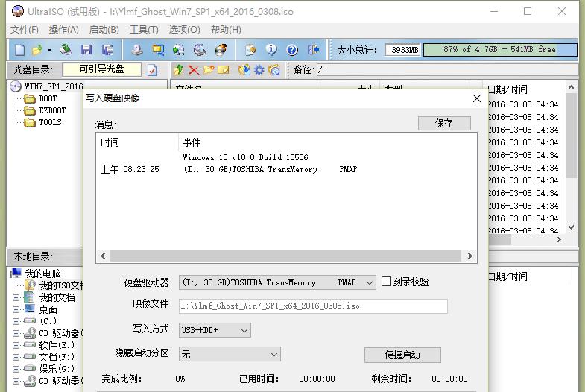585x392 pixels.
Task: Click the message list horizontal scrollbar
Action: coord(285,256)
